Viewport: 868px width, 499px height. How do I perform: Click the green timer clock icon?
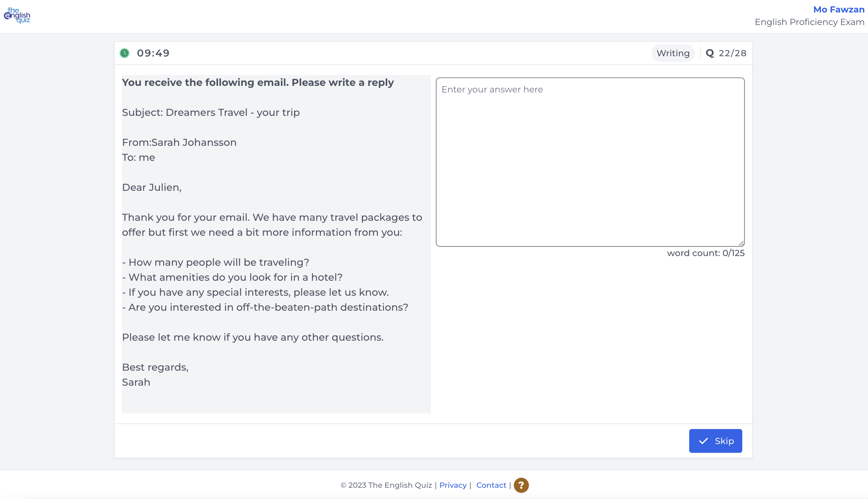(x=124, y=53)
